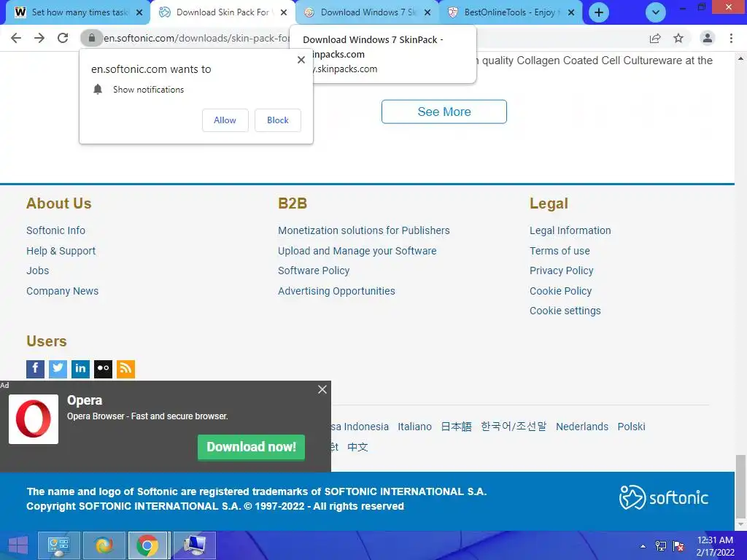Dismiss the notification permission popup
Screen dimensions: 747x560
(x=301, y=60)
